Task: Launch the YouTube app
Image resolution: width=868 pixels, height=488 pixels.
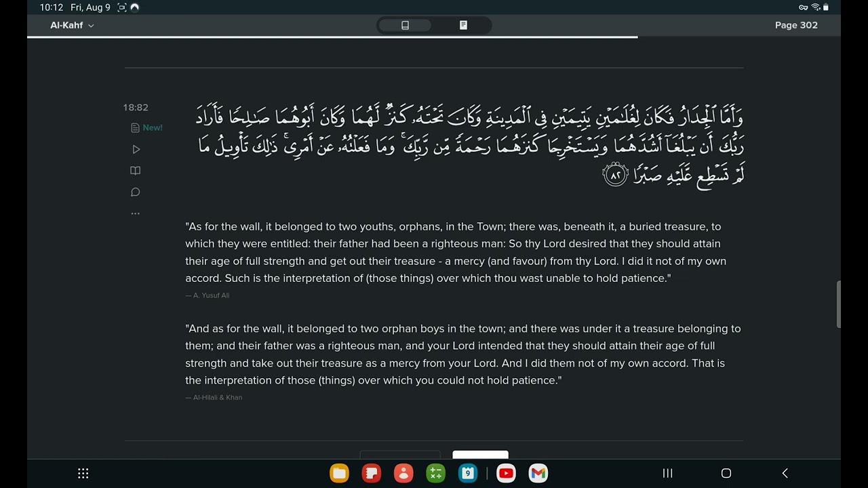Action: point(506,473)
